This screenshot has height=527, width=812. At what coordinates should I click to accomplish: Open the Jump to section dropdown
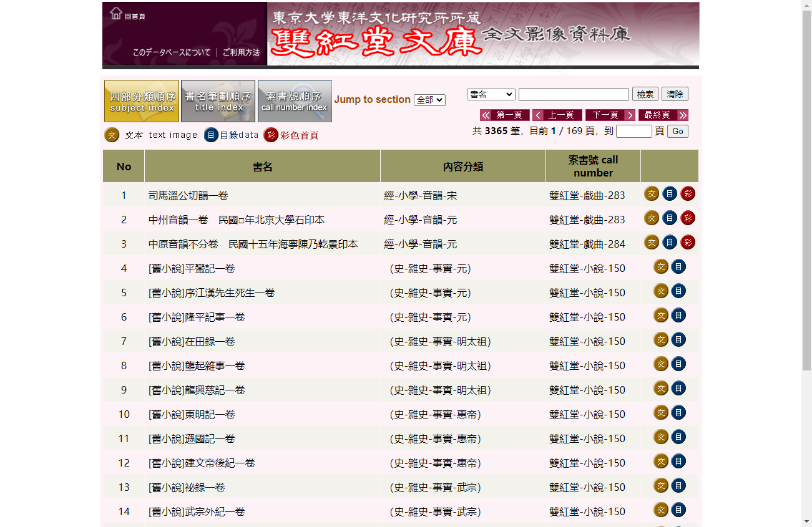coord(429,100)
